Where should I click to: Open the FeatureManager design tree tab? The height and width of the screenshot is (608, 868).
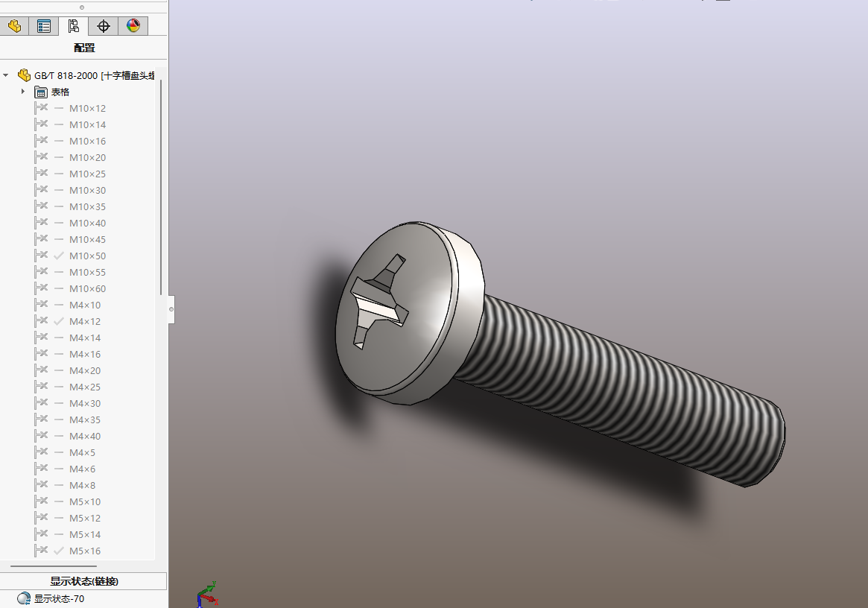pos(14,26)
